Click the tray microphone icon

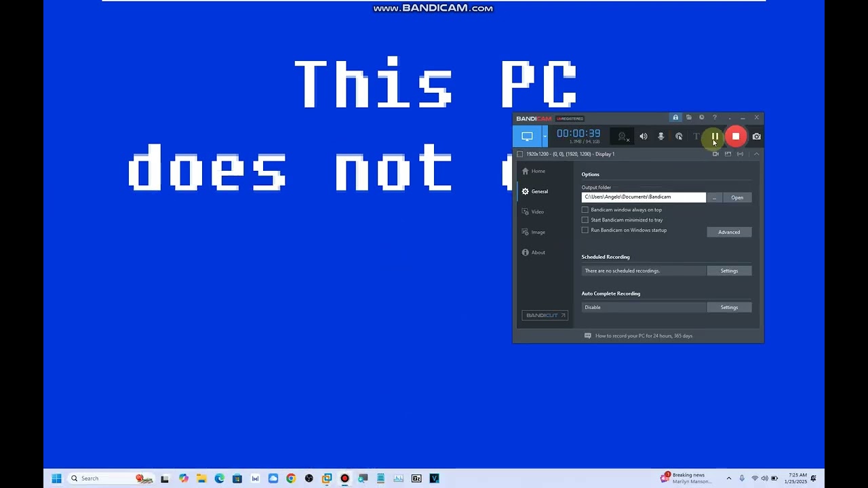(x=742, y=479)
